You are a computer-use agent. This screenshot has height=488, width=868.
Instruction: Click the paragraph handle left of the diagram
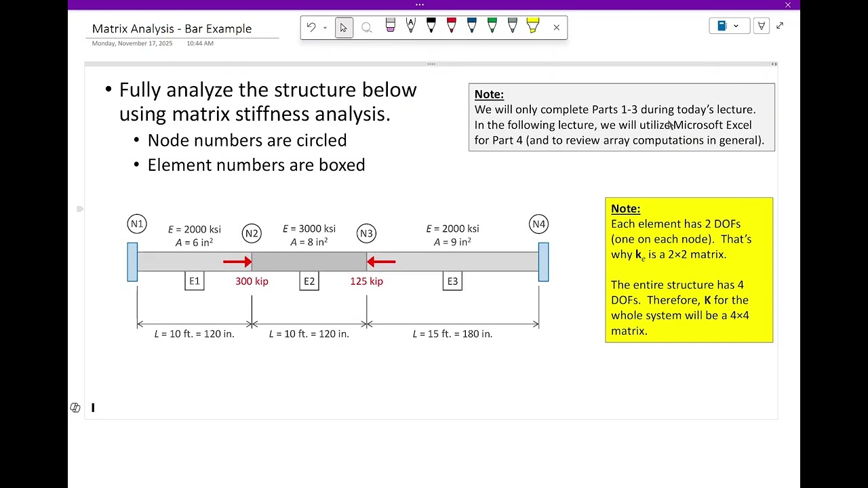80,209
